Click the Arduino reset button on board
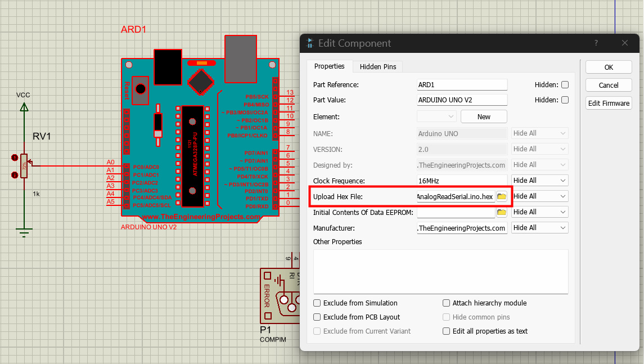Screen dimensions: 644x364 141,89
